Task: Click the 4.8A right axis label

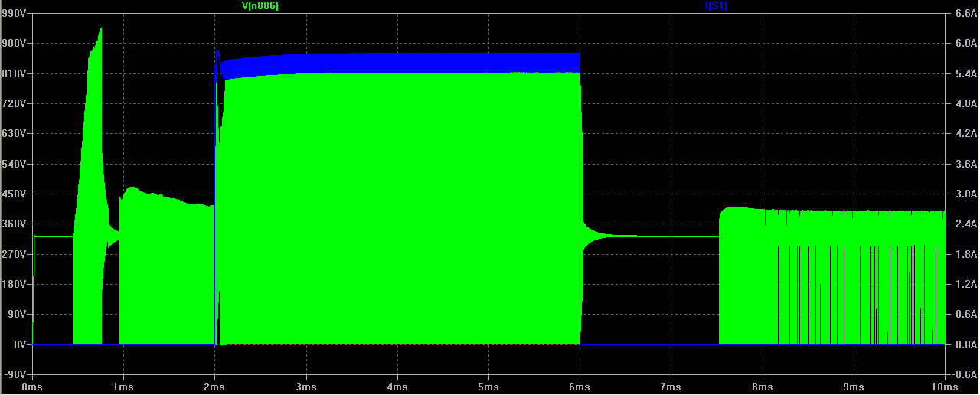Action: [x=965, y=104]
